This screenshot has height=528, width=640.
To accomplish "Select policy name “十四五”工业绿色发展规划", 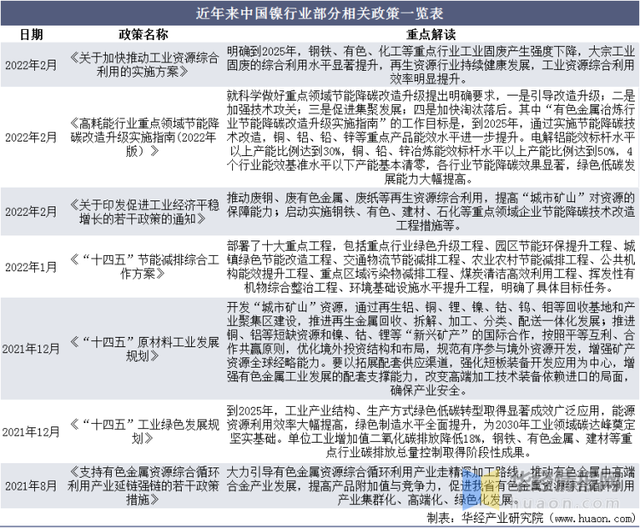I will [x=143, y=432].
